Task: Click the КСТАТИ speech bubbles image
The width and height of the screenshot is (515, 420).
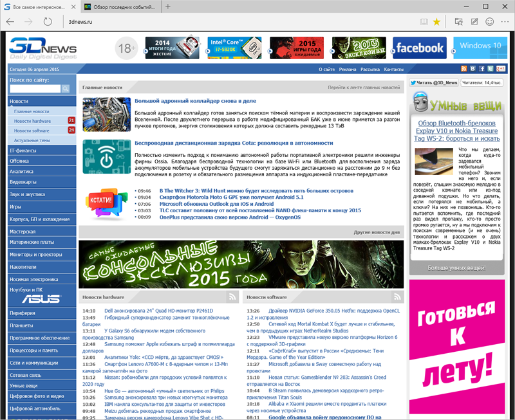Action: [x=106, y=203]
